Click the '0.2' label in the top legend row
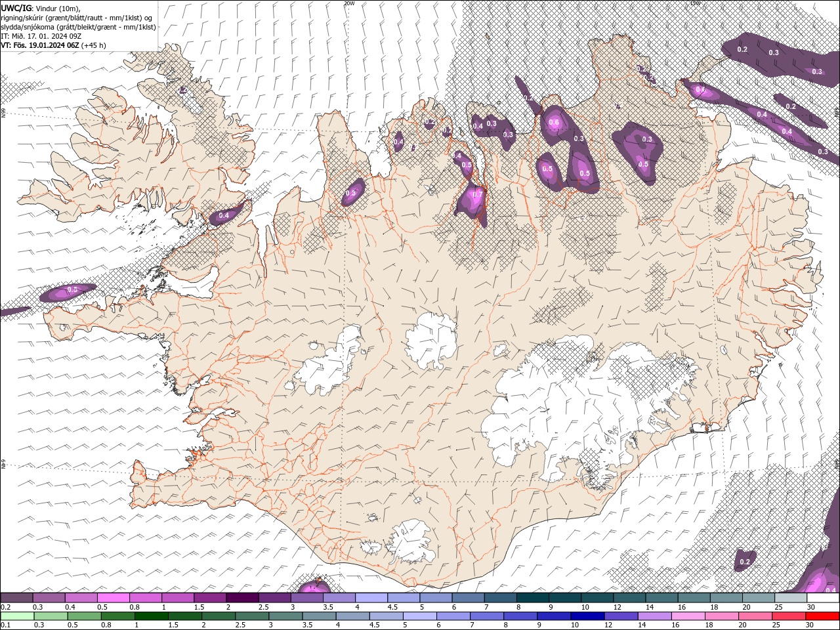840x630 pixels. [5, 607]
